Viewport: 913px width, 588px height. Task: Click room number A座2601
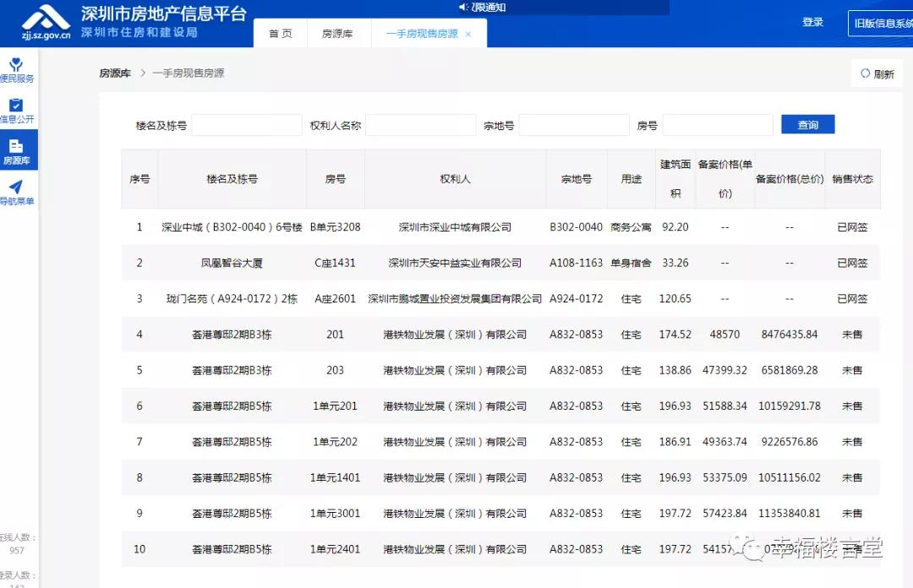[335, 299]
